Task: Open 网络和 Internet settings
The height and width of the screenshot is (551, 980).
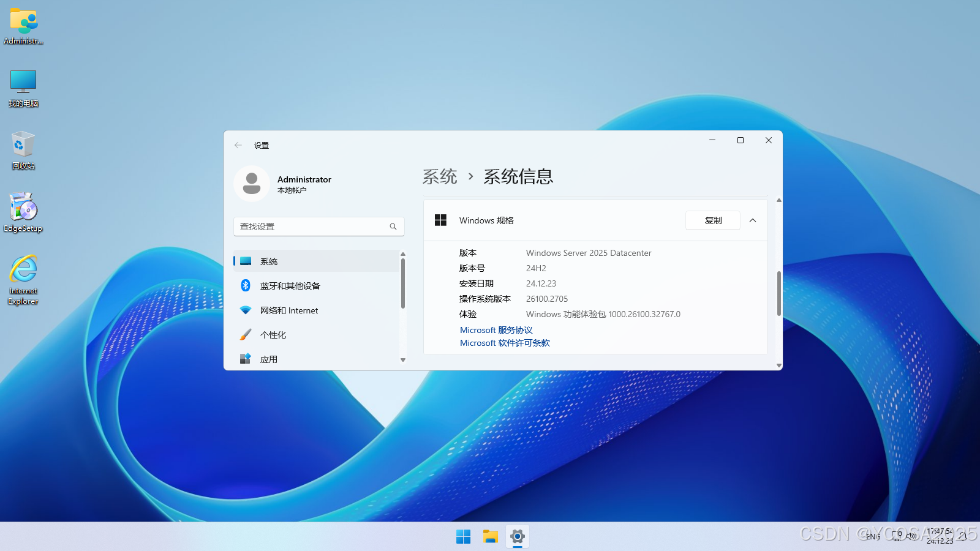Action: pyautogui.click(x=317, y=310)
